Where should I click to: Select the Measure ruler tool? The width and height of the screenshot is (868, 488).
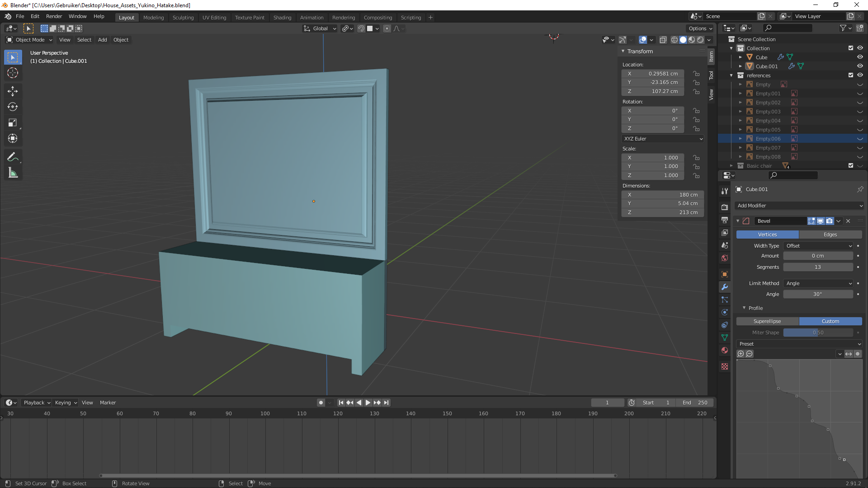pyautogui.click(x=13, y=173)
